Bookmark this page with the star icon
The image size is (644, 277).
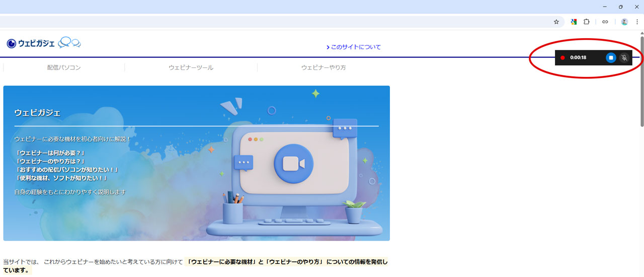[x=556, y=22]
